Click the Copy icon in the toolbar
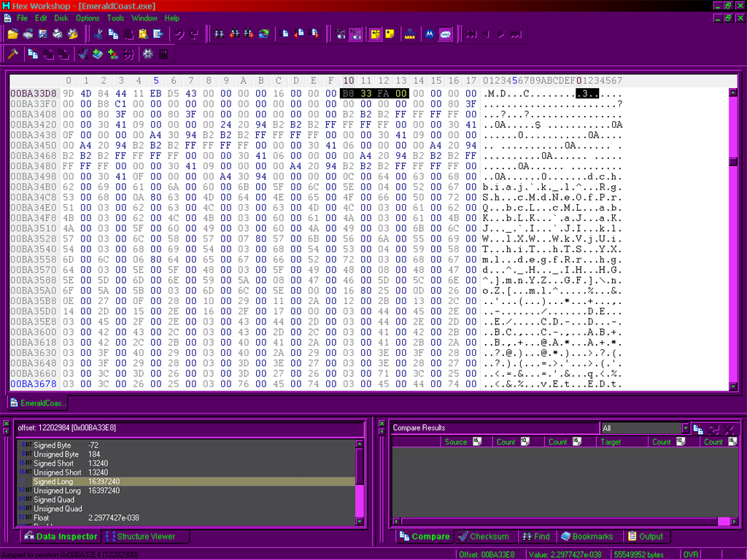Image resolution: width=747 pixels, height=560 pixels. [x=113, y=34]
